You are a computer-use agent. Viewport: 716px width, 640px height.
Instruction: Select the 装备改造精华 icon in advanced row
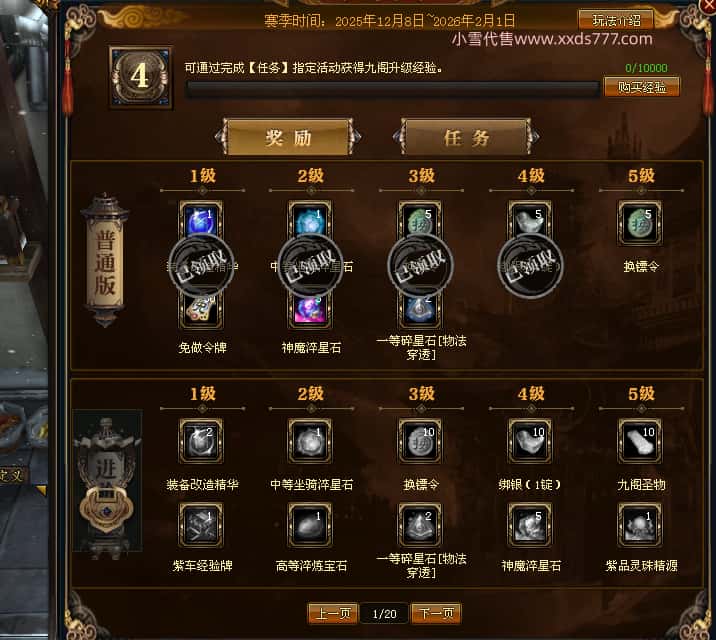[201, 441]
